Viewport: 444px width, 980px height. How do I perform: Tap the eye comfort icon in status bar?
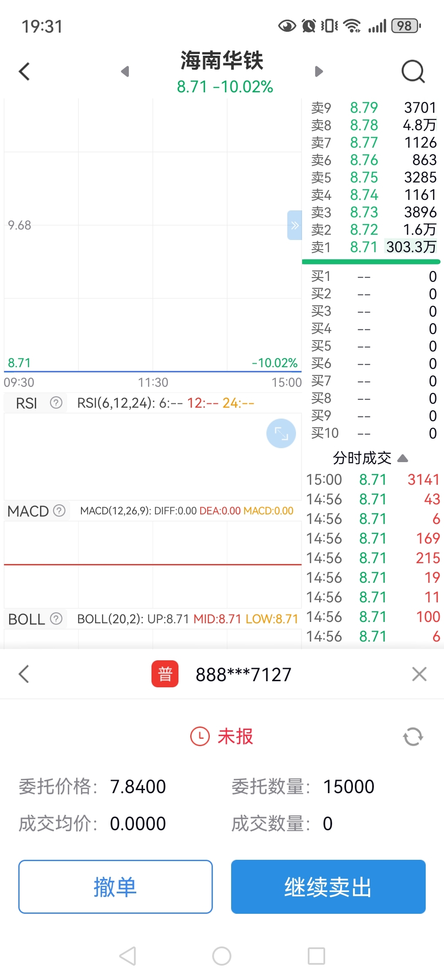click(x=287, y=26)
